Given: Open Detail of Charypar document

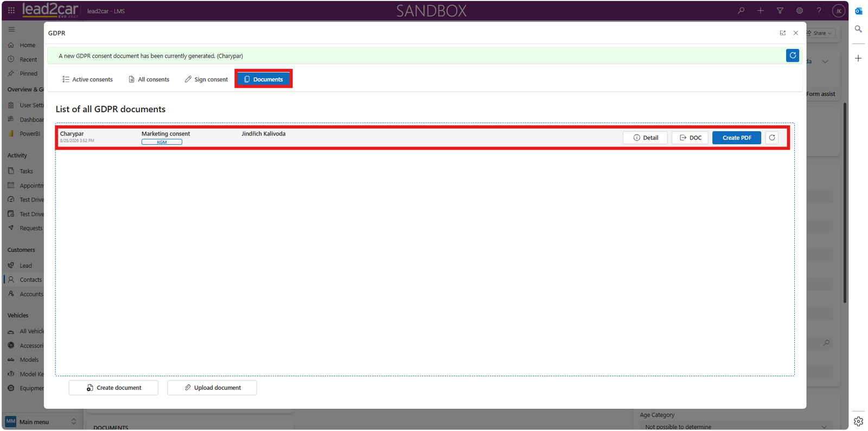Looking at the screenshot, I should coord(645,138).
